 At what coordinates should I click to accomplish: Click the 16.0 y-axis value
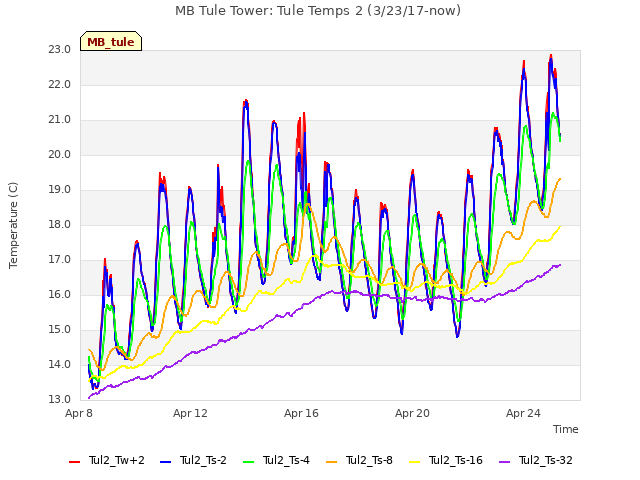[60, 295]
